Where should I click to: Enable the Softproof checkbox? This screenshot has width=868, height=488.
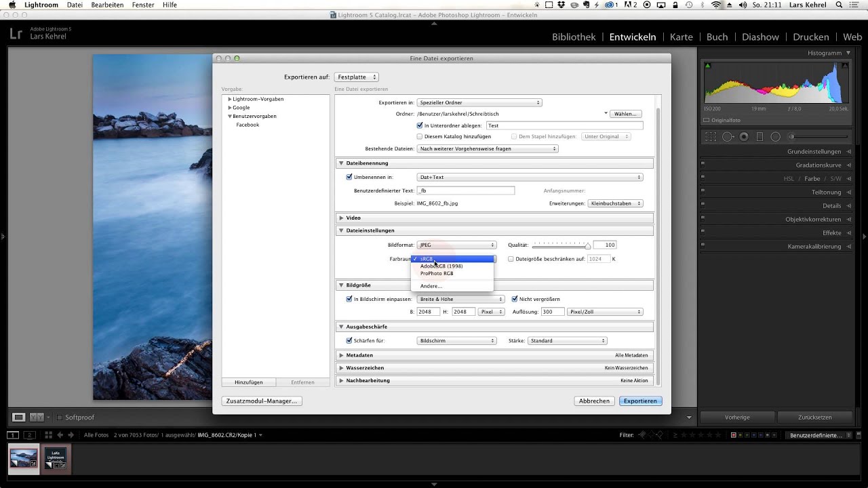pos(60,418)
